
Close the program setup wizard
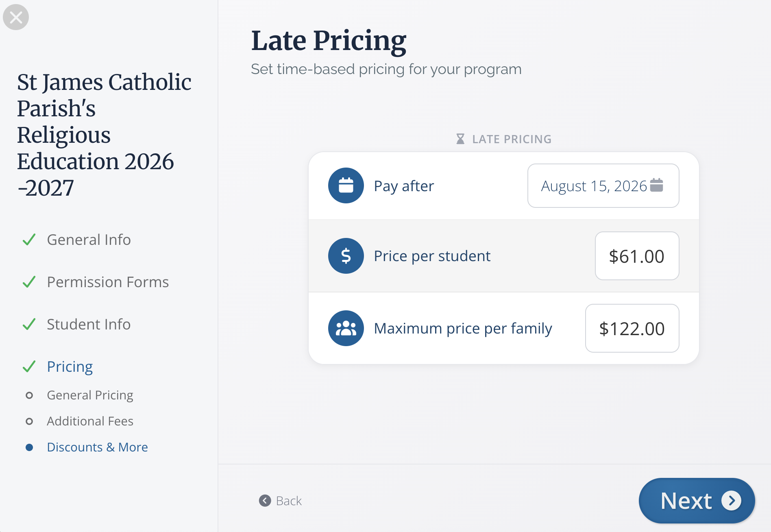[x=16, y=17]
